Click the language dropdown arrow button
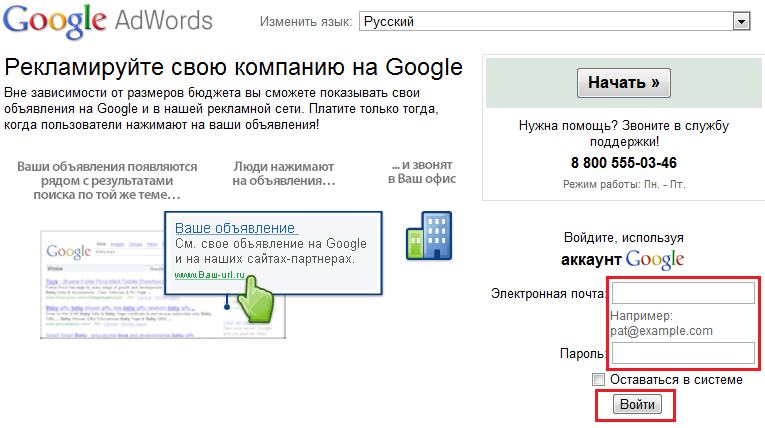The width and height of the screenshot is (765, 428). click(x=741, y=21)
